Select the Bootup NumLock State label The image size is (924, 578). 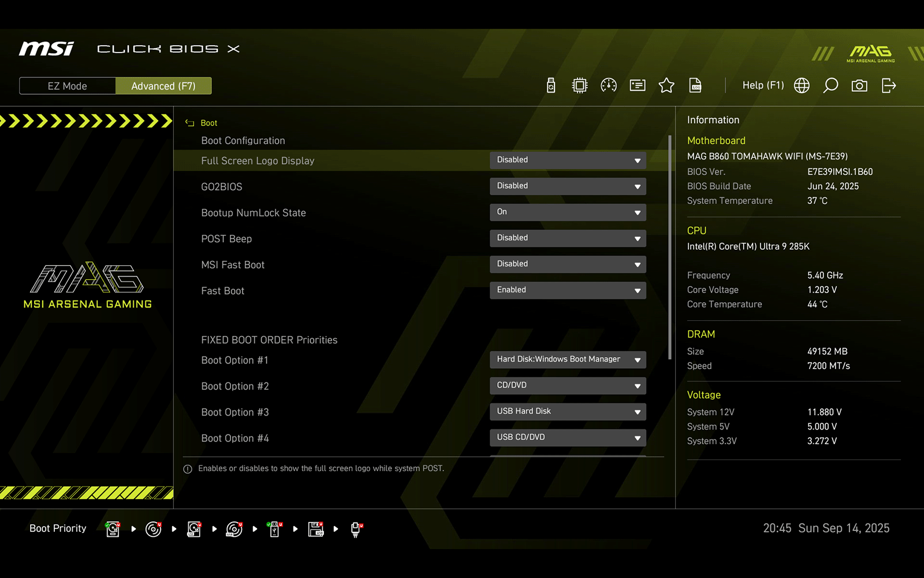coord(254,213)
